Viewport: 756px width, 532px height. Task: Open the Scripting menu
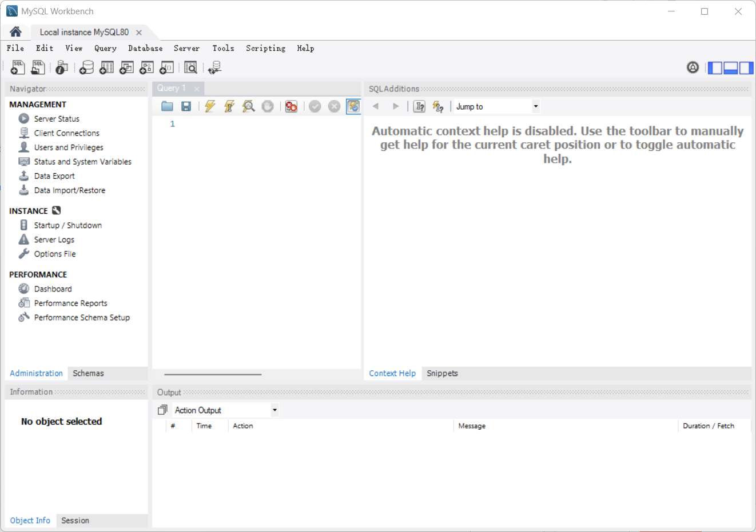[266, 48]
